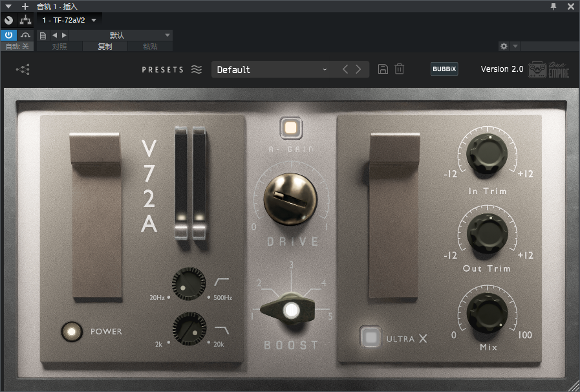Open the preset file document icon

click(x=43, y=36)
